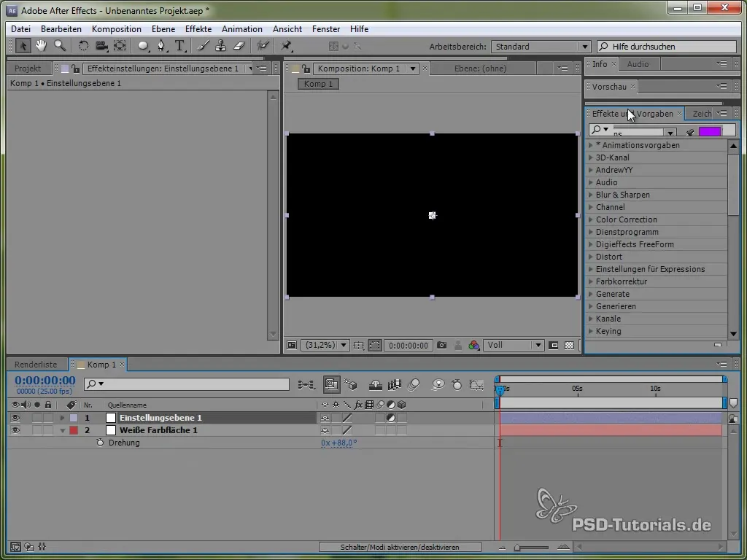The height and width of the screenshot is (560, 747).
Task: Select the Clone Stamp tool
Action: coord(220,46)
